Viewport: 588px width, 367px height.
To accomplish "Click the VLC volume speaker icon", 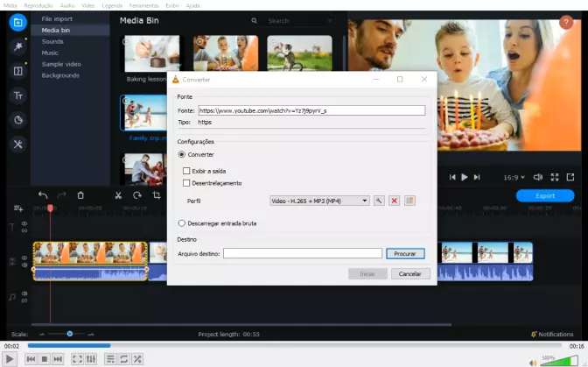I will point(533,363).
